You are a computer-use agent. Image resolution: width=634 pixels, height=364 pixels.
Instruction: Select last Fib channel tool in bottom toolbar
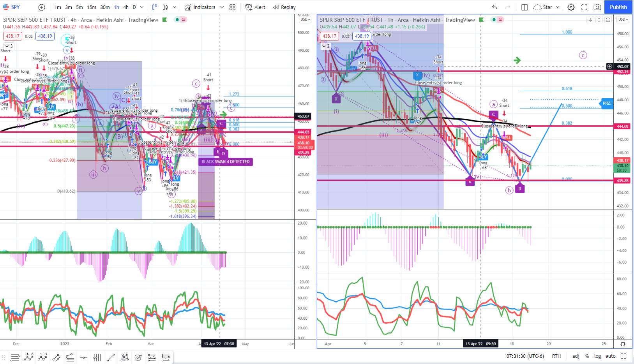tap(166, 357)
